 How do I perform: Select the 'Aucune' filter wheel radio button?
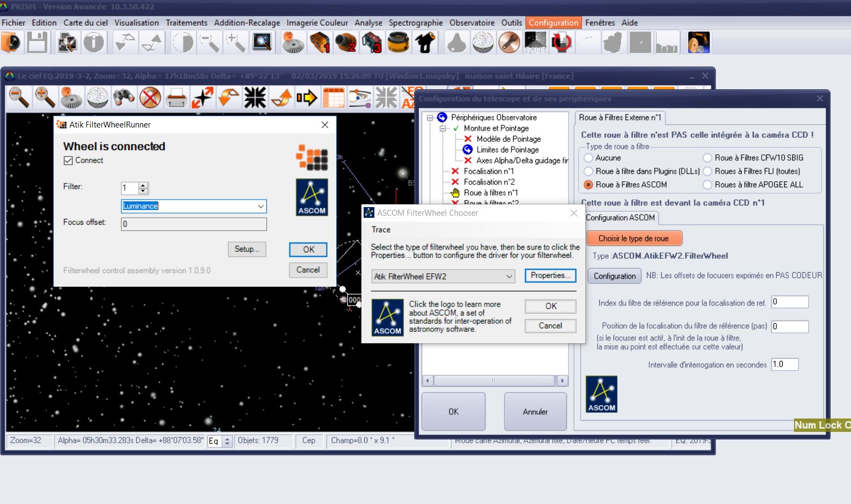pos(588,158)
